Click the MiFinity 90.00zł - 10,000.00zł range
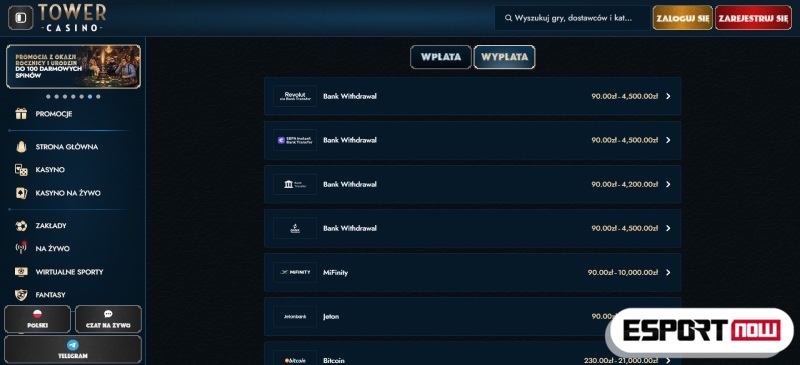Viewport: 800px width, 365px height. pyautogui.click(x=622, y=273)
